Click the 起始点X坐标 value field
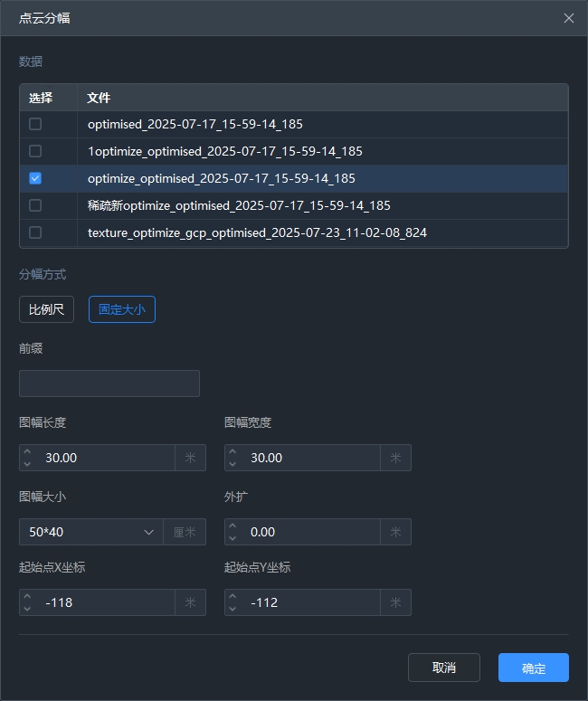 (x=105, y=602)
